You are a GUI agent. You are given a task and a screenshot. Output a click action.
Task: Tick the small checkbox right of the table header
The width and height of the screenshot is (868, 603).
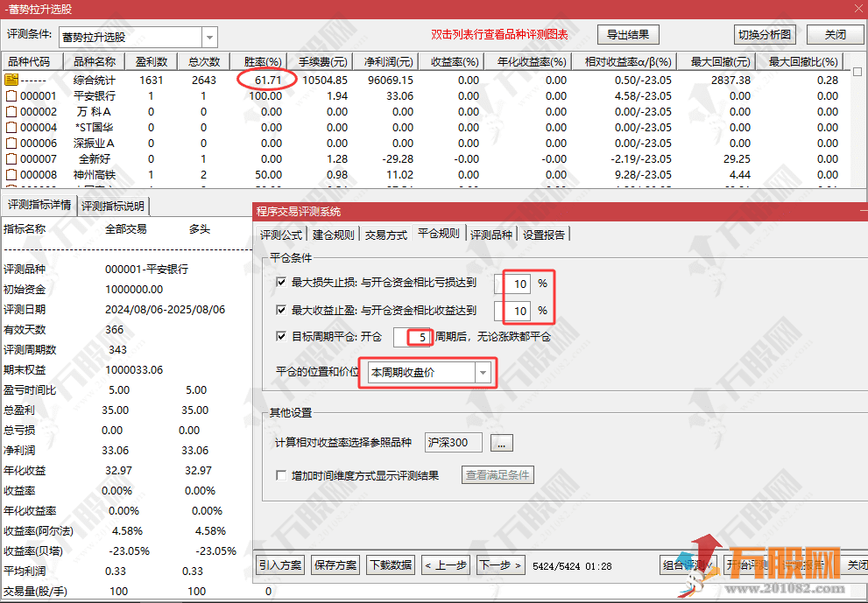coord(857,72)
